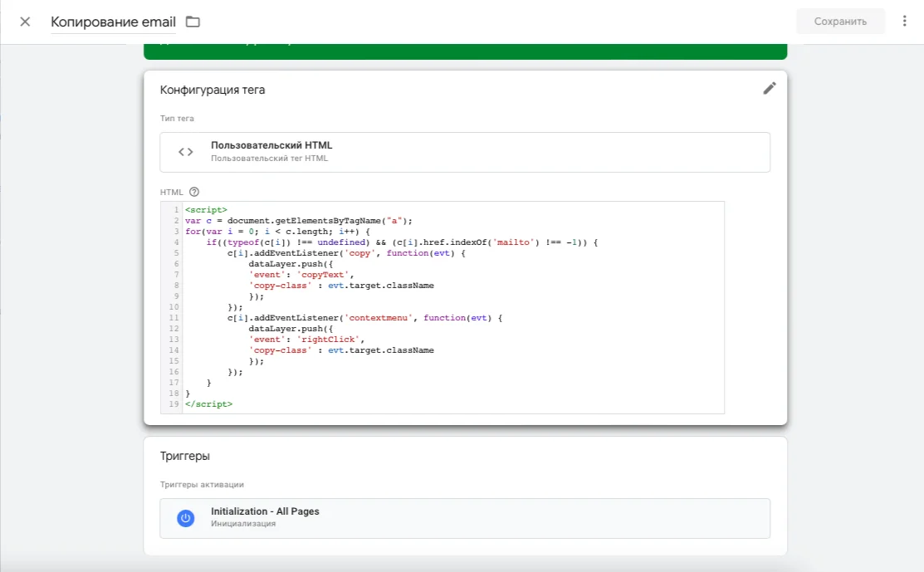The height and width of the screenshot is (572, 924).
Task: Place cursor on the closing </script> tag
Action: 209,403
